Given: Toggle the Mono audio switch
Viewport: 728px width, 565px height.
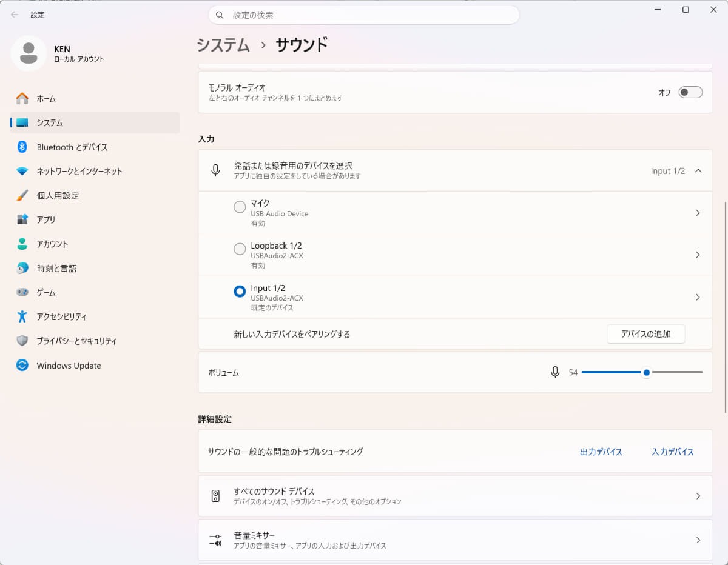Looking at the screenshot, I should 690,92.
